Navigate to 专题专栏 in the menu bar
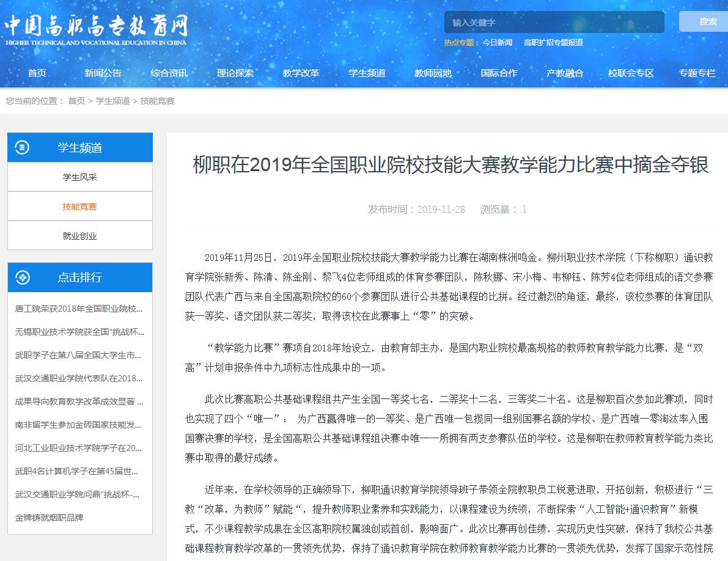 [x=697, y=73]
